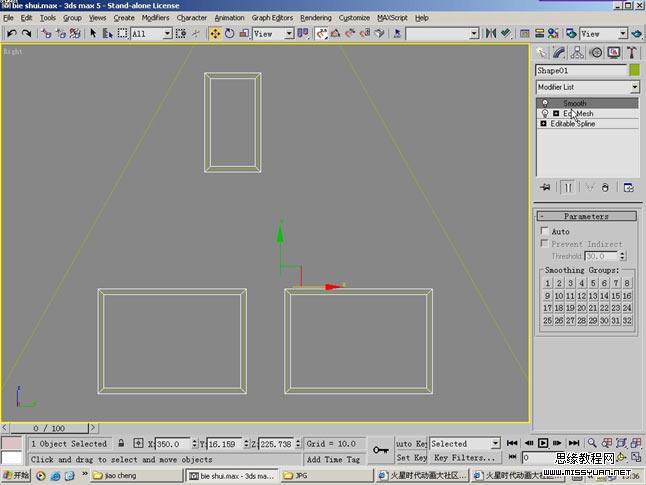Activate the Select and Move tool
The height and width of the screenshot is (485, 646).
(215, 33)
